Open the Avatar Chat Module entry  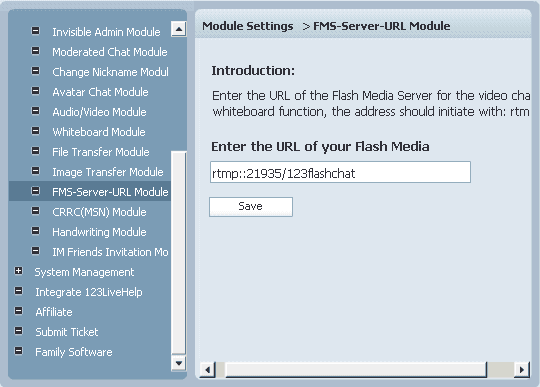[100, 92]
